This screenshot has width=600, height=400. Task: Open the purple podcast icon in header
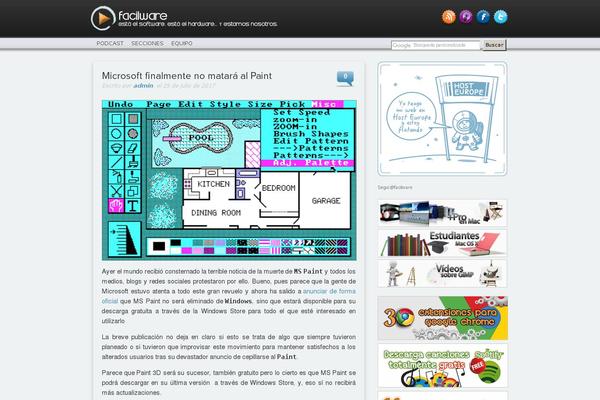click(x=466, y=17)
